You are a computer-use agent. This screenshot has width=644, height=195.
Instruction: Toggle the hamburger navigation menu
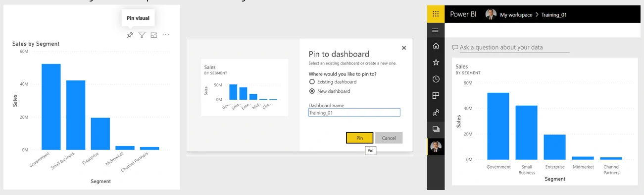click(x=436, y=30)
